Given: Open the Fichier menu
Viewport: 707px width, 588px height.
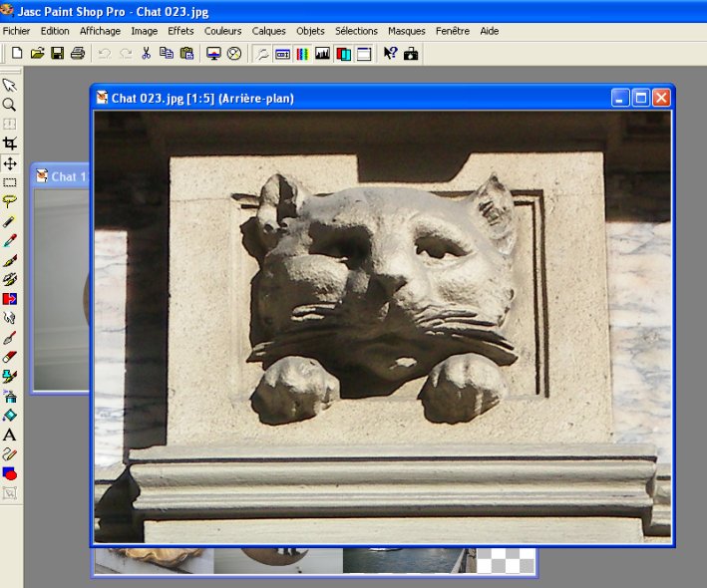Looking at the screenshot, I should [16, 31].
